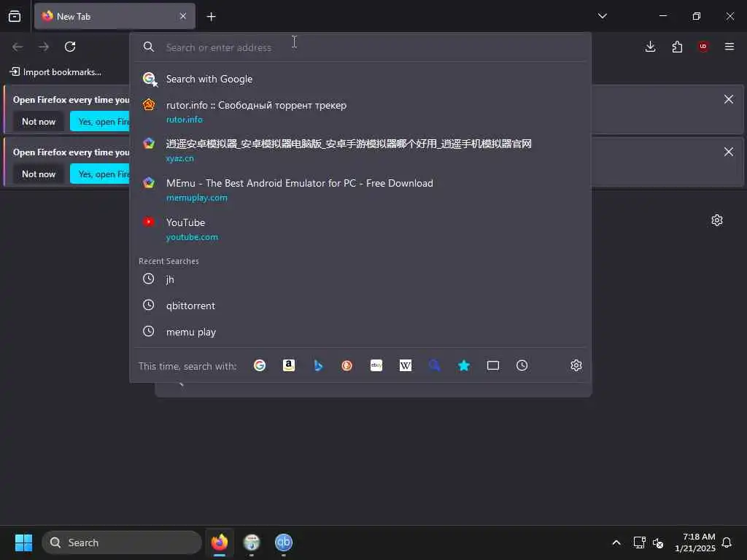Click the Windows taskbar Search box
The width and height of the screenshot is (747, 560).
click(122, 542)
